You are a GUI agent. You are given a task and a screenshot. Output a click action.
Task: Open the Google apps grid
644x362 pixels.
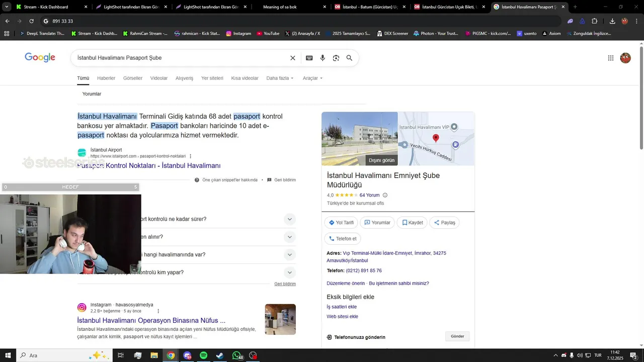(611, 58)
